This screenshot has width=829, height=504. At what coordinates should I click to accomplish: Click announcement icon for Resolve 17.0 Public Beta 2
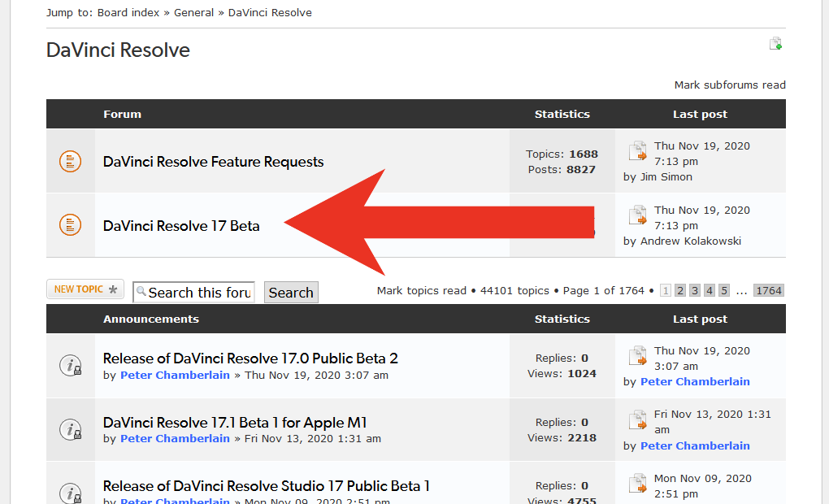(71, 366)
